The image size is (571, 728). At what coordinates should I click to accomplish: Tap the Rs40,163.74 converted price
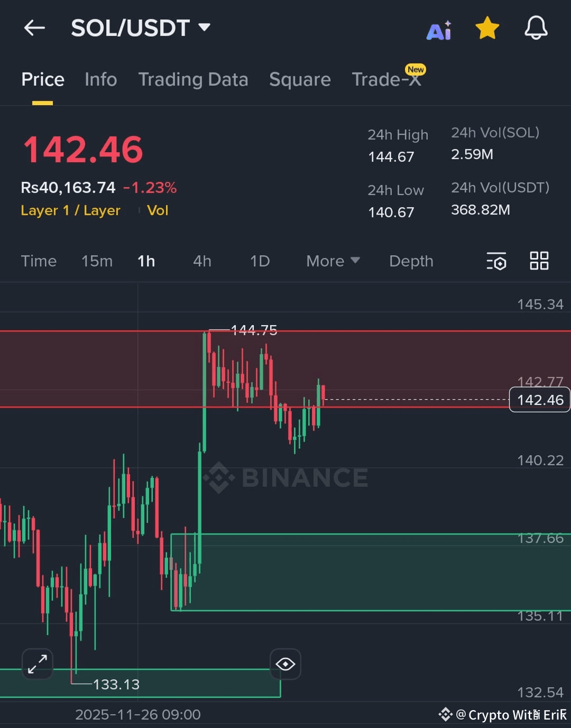[68, 188]
